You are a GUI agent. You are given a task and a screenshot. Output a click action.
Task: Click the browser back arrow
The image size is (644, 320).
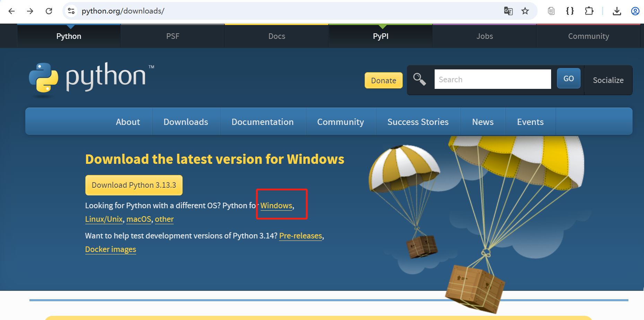pyautogui.click(x=11, y=11)
